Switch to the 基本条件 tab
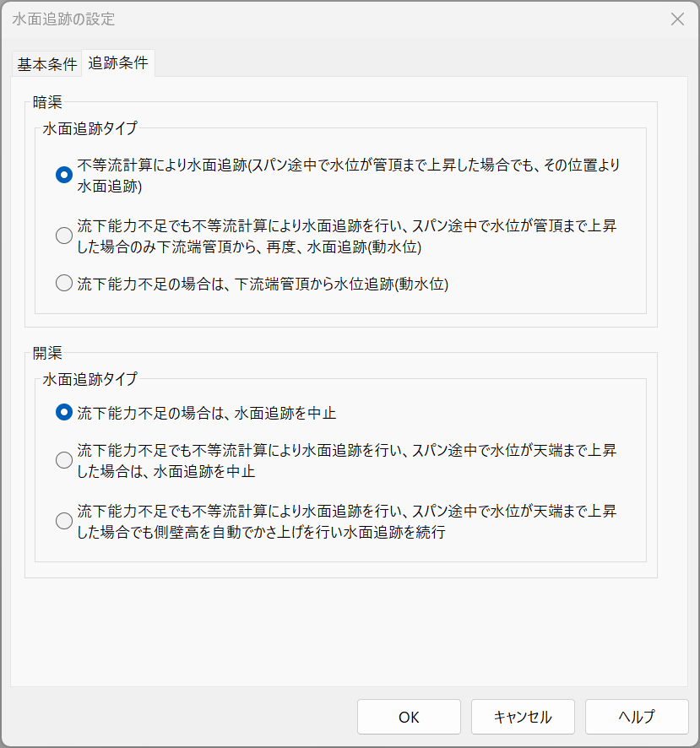Image resolution: width=700 pixels, height=748 pixels. 47,64
